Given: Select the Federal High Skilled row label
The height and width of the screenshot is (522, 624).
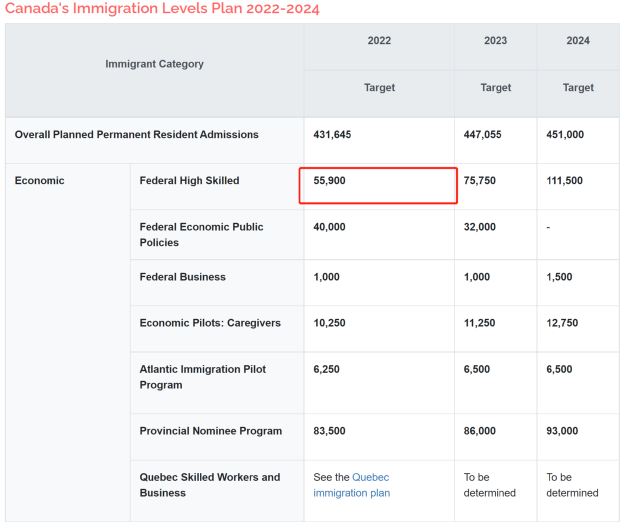Looking at the screenshot, I should point(189,181).
